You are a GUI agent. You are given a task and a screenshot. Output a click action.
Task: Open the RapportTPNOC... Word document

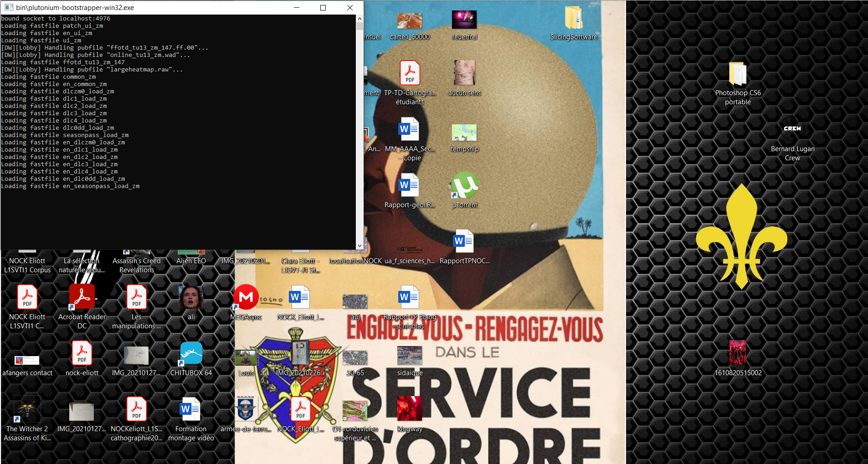[464, 241]
